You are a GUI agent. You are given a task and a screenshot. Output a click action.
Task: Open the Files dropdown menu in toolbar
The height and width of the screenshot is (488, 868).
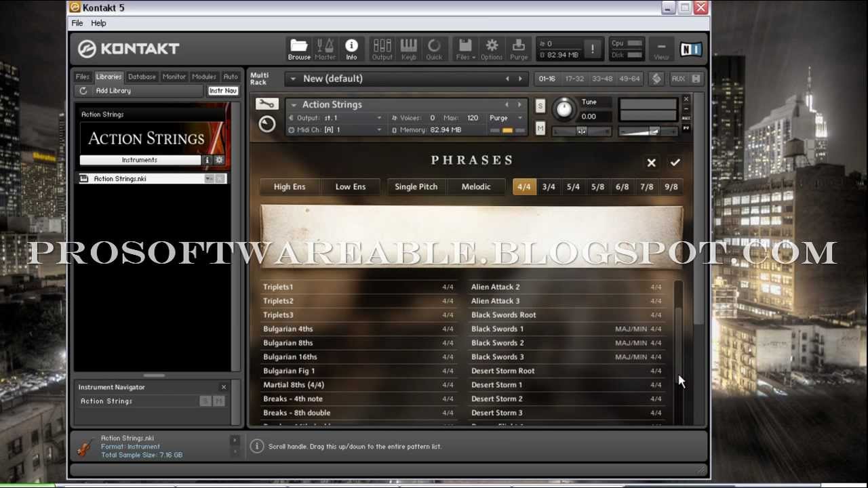465,49
